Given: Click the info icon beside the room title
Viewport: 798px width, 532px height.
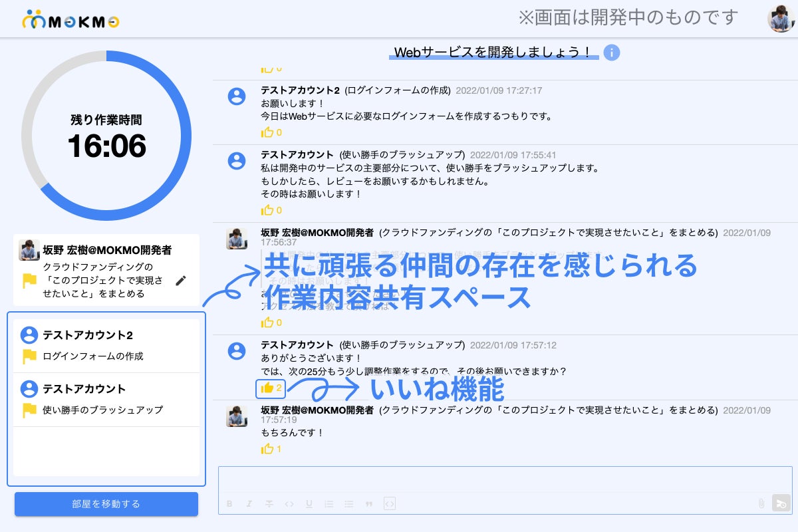Looking at the screenshot, I should click(x=611, y=53).
